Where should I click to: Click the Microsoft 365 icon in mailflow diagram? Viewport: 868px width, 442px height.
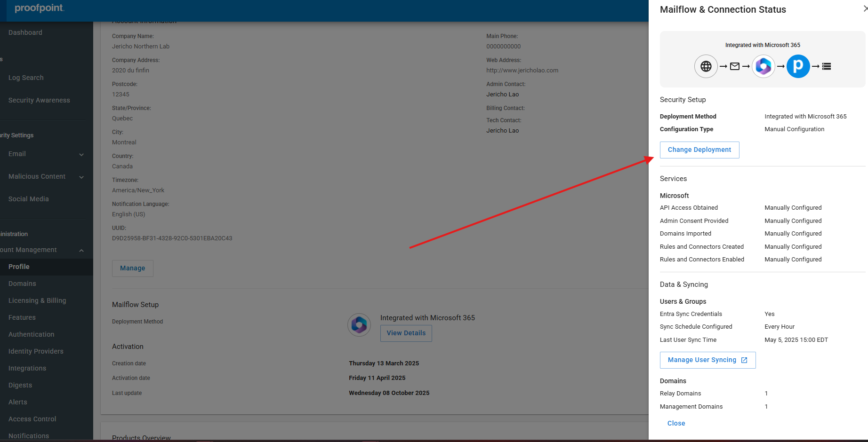(x=764, y=66)
